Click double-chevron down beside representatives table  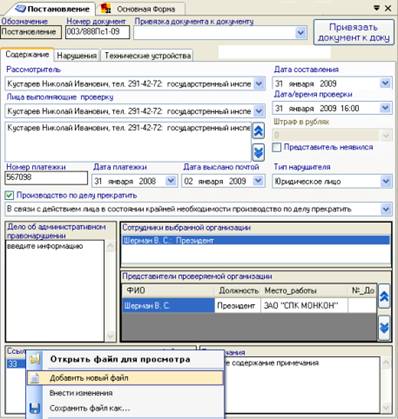tap(384, 328)
